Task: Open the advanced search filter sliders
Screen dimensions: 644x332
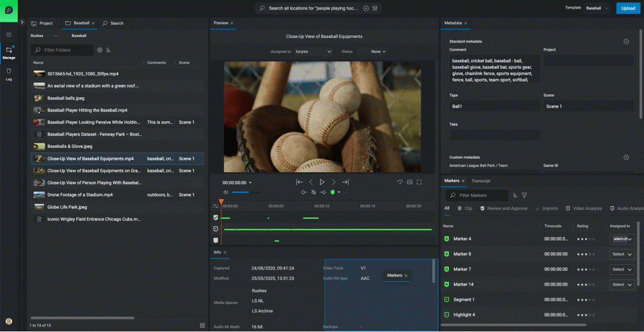Action: point(375,9)
